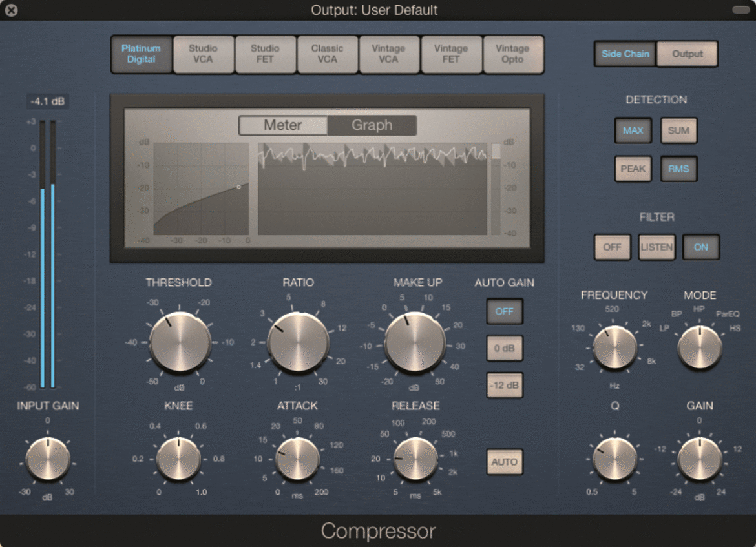
Task: Turn the side chain filter OFF
Action: [613, 247]
